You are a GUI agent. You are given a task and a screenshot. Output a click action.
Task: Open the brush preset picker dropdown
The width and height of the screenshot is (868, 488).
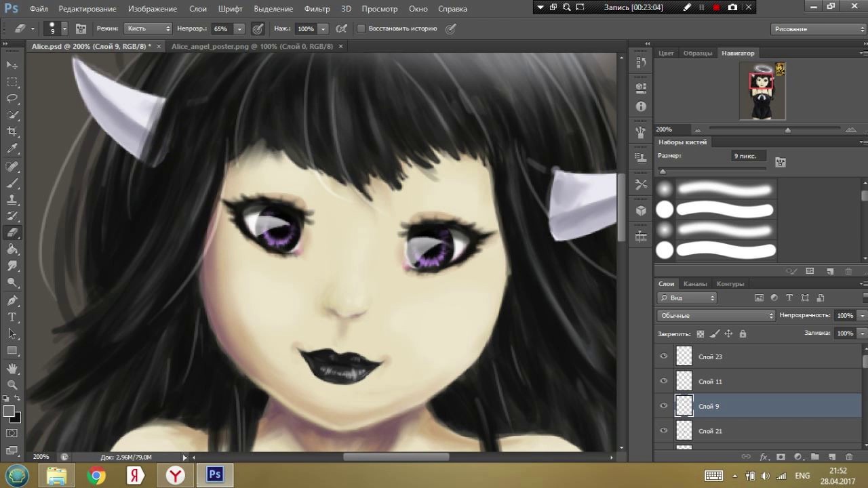[x=64, y=28]
